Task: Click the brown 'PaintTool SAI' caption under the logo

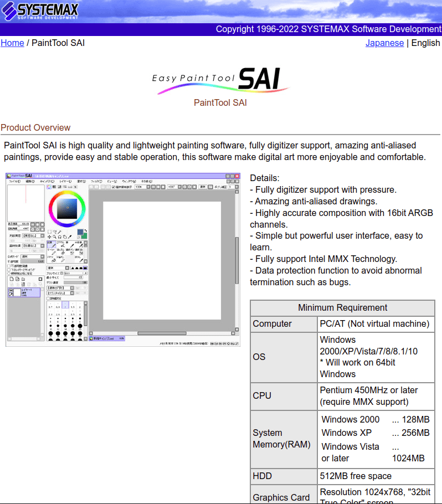Action: [220, 102]
